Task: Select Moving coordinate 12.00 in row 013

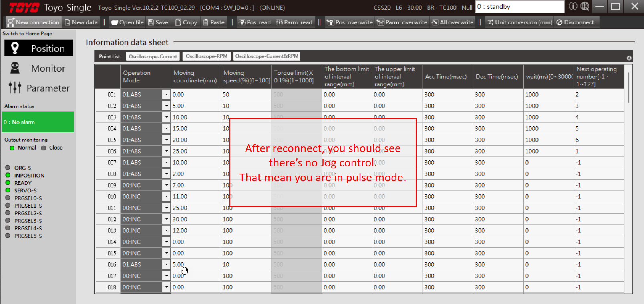Action: [x=196, y=230]
